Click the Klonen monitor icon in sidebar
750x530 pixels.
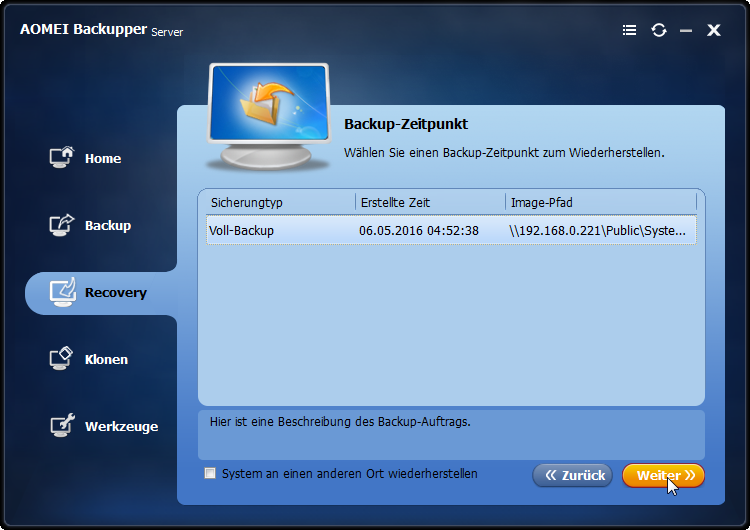point(61,359)
